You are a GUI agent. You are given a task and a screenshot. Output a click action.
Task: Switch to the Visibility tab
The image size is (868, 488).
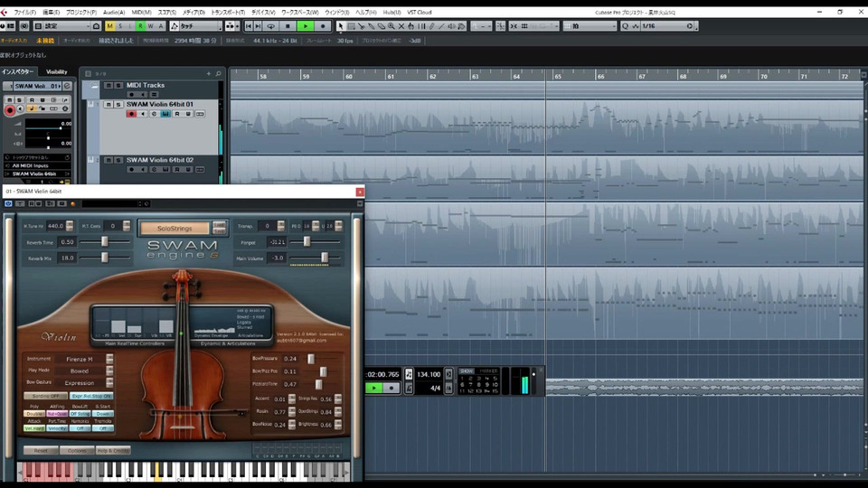pos(56,72)
